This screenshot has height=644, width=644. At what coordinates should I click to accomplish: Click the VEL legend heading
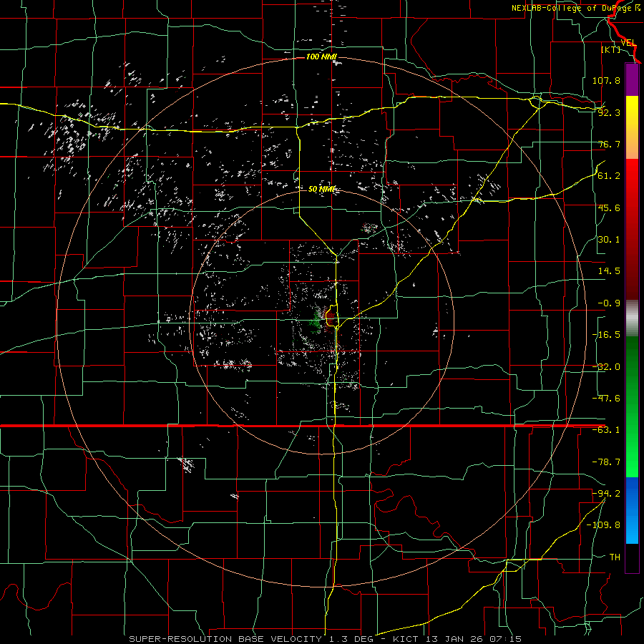point(628,43)
